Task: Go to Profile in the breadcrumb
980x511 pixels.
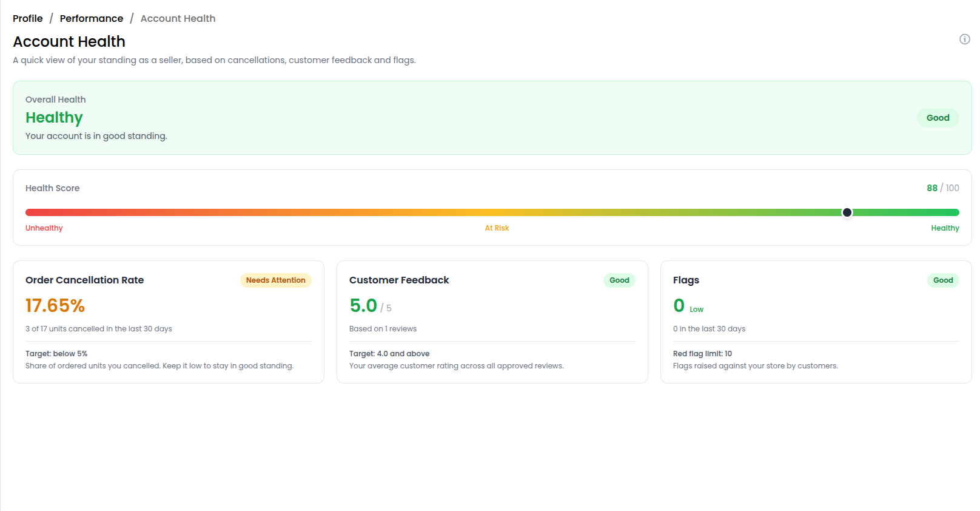Action: [x=28, y=19]
